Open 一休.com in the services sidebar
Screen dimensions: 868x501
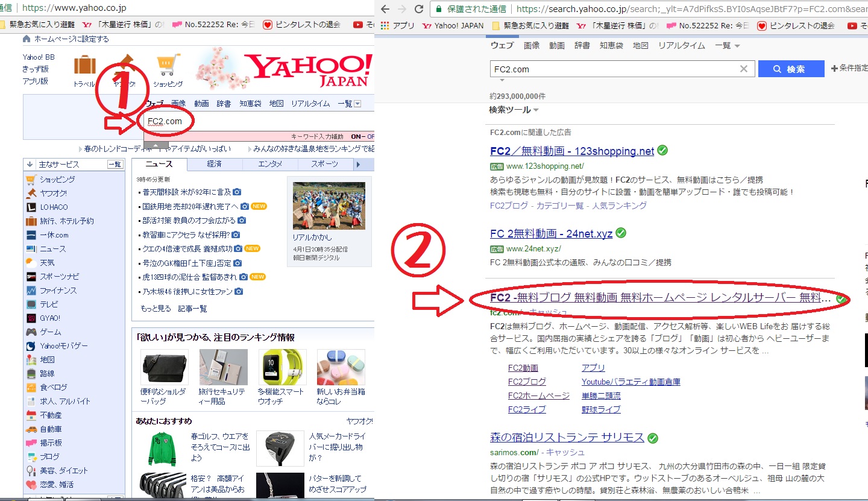click(x=54, y=235)
